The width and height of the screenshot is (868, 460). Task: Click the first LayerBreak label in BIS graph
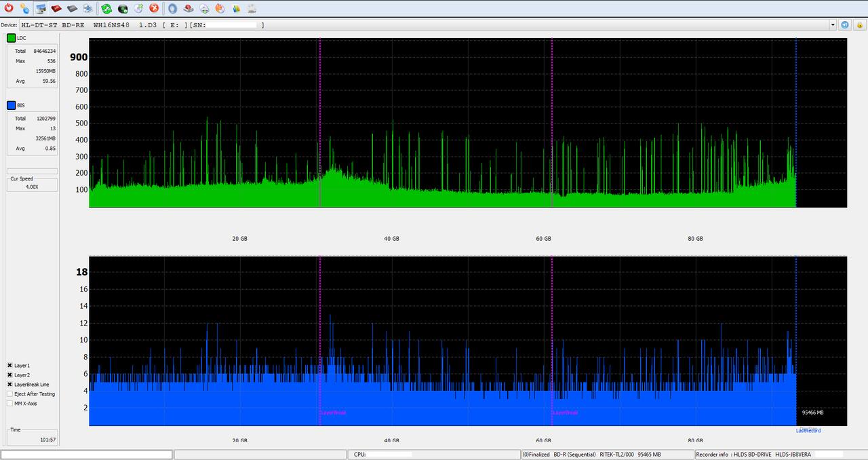(x=333, y=413)
